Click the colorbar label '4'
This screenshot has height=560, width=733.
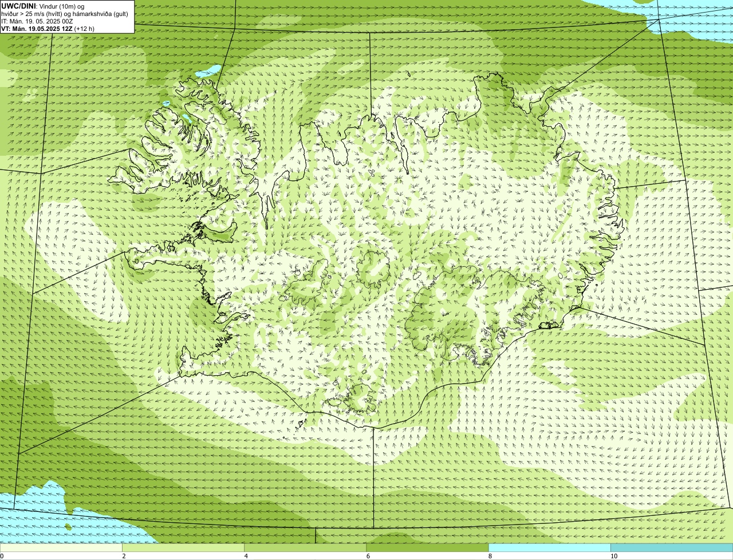[246, 556]
